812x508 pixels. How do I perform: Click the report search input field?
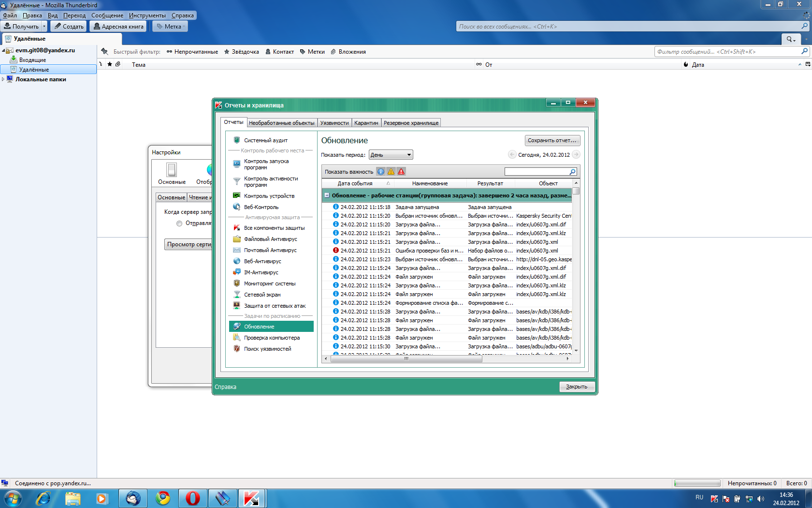(x=537, y=172)
